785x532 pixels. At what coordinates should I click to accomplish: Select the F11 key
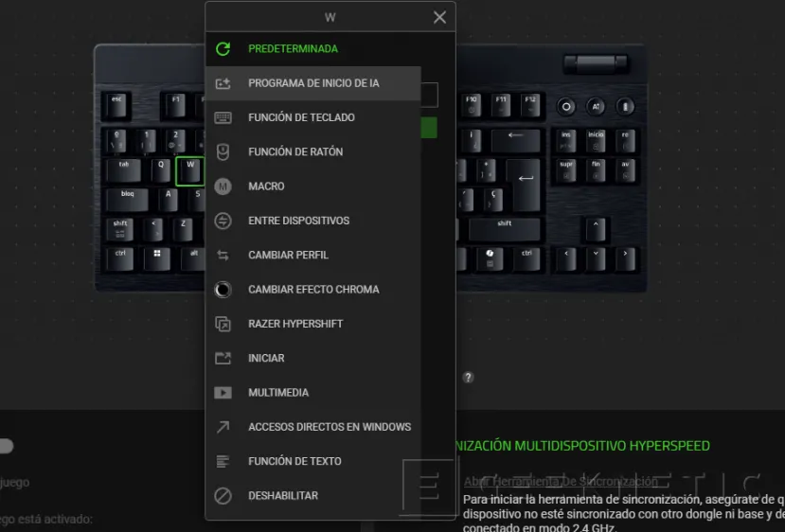tap(501, 105)
